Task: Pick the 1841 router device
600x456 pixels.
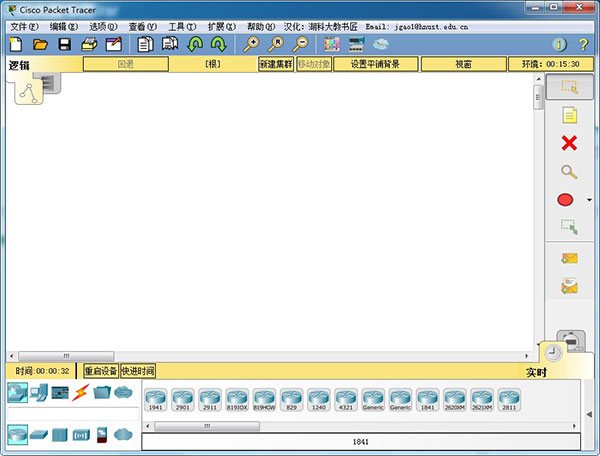Action: (427, 400)
